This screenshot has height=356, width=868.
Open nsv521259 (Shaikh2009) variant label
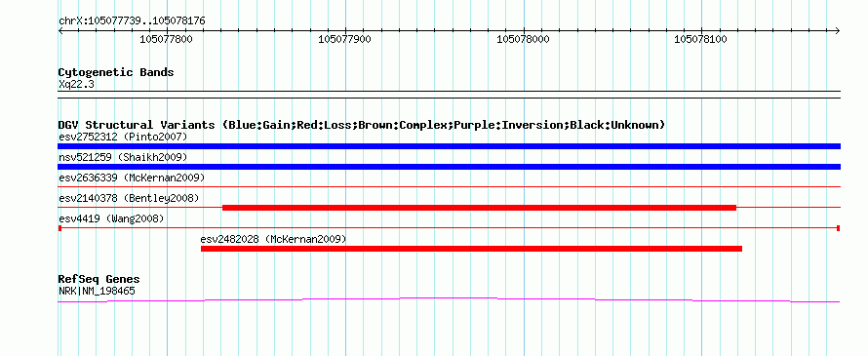tap(123, 157)
